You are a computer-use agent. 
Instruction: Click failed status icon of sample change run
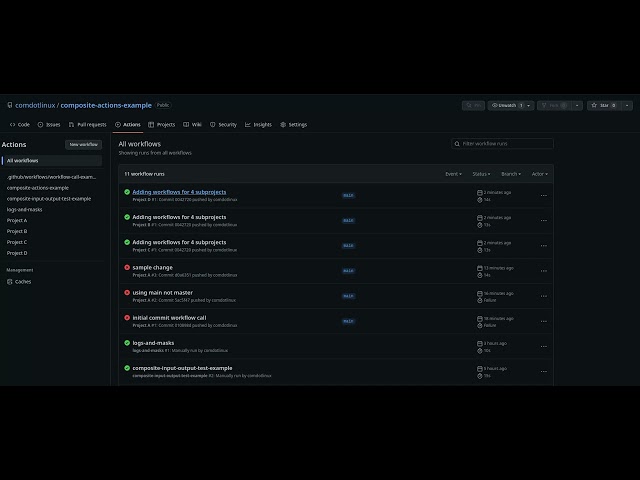127,267
